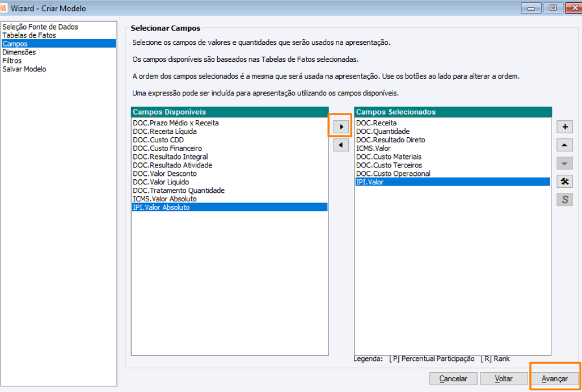Add expression with the plus icon
Viewport: 582px width, 392px height.
[x=564, y=127]
